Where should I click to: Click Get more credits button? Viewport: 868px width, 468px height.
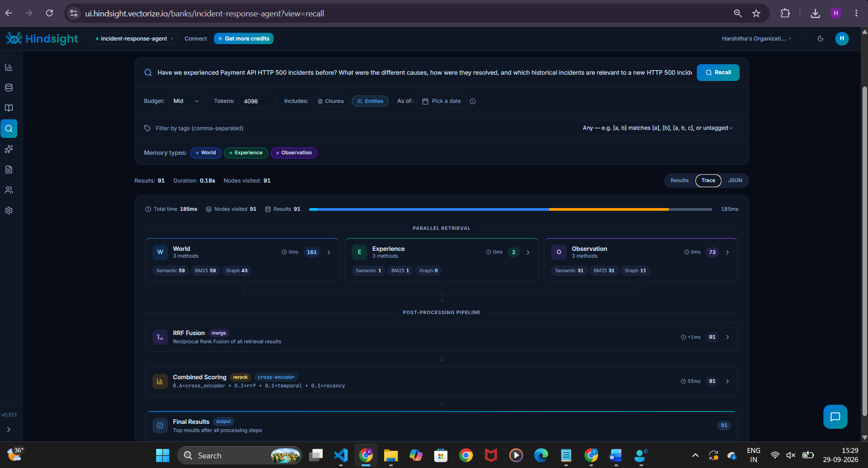[x=244, y=39]
